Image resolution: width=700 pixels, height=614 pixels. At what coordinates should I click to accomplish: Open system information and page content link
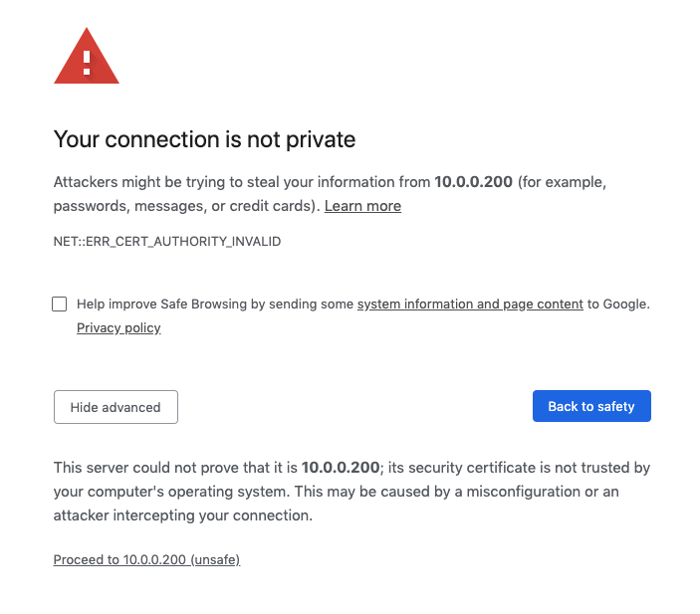[x=470, y=304]
